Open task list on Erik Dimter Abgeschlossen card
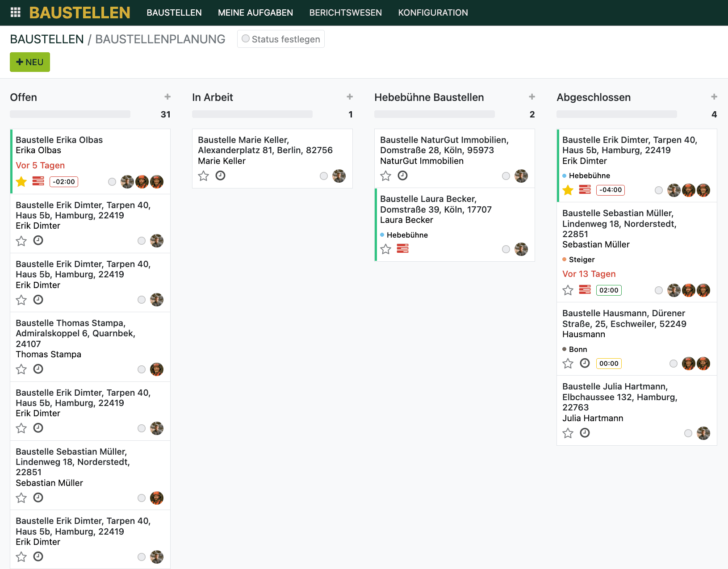This screenshot has width=728, height=569. pyautogui.click(x=585, y=189)
